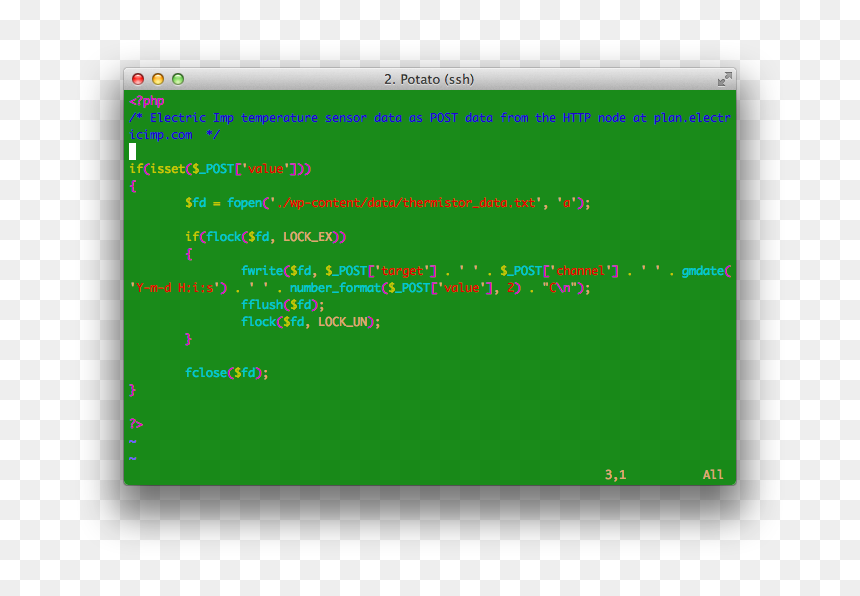Click the 'if(flock($fd, LOCK_EX))' line
The height and width of the screenshot is (596, 860).
[x=266, y=237]
